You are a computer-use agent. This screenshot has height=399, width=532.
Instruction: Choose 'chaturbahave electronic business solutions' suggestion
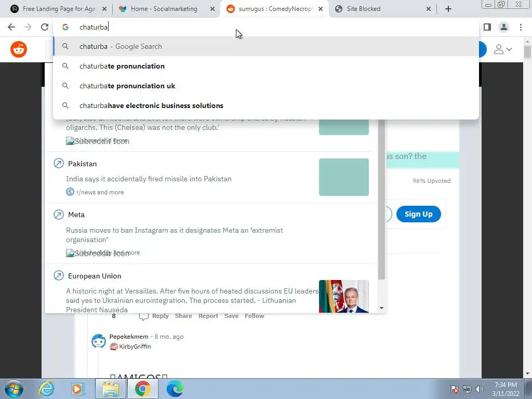[x=266, y=105]
